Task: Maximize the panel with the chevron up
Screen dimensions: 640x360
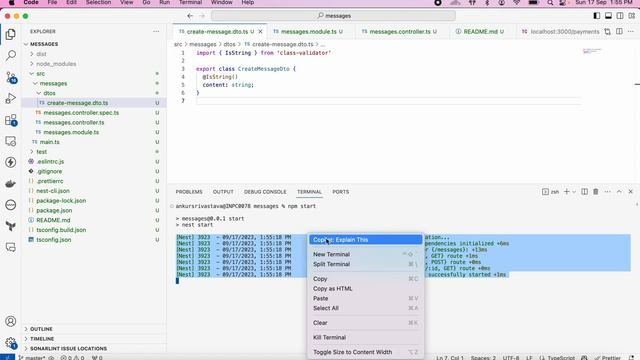Action: coord(619,192)
